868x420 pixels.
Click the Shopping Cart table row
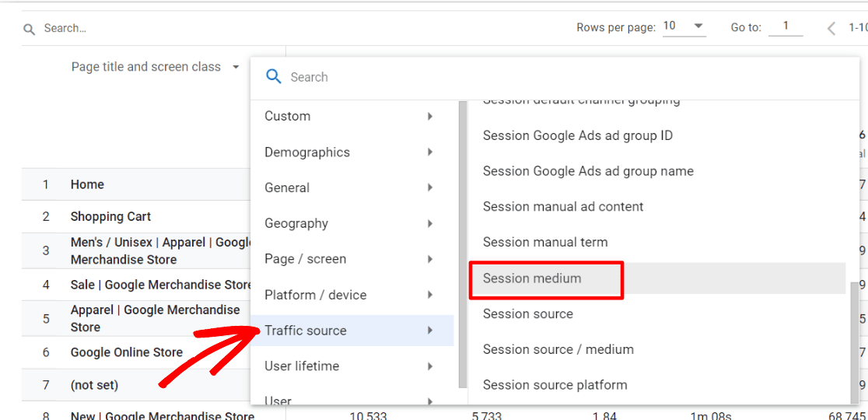tap(110, 217)
